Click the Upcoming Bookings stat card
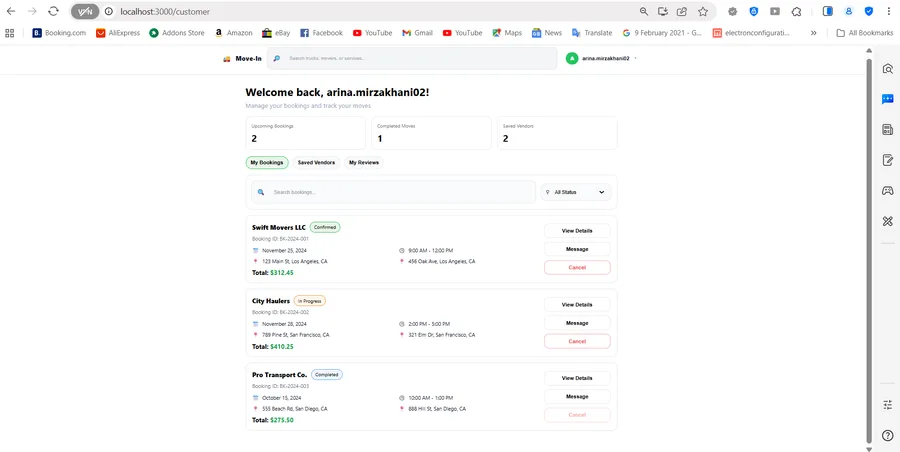This screenshot has height=452, width=900. tap(305, 133)
